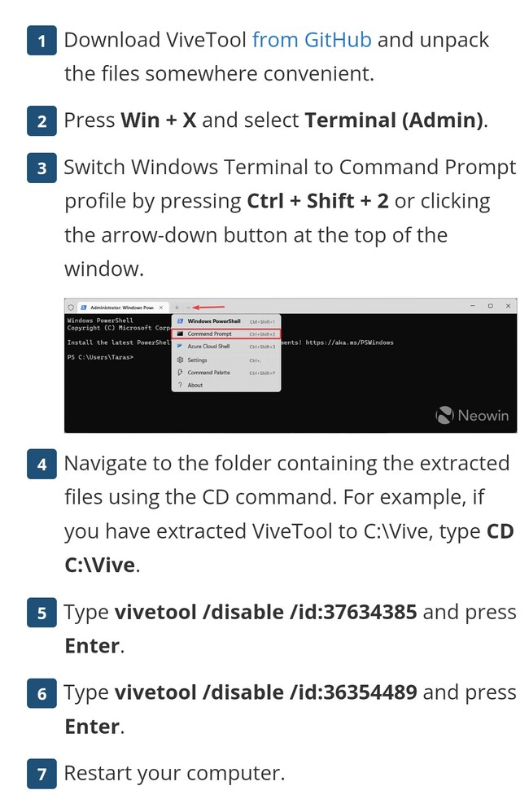This screenshot has width=529, height=812.
Task: Click the aka.ms/PSWindows URL in terminal output
Action: 349,343
